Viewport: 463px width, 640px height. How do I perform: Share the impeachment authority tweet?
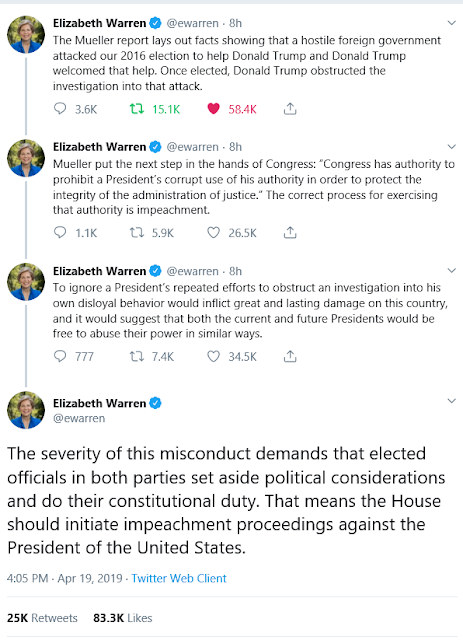tap(290, 232)
